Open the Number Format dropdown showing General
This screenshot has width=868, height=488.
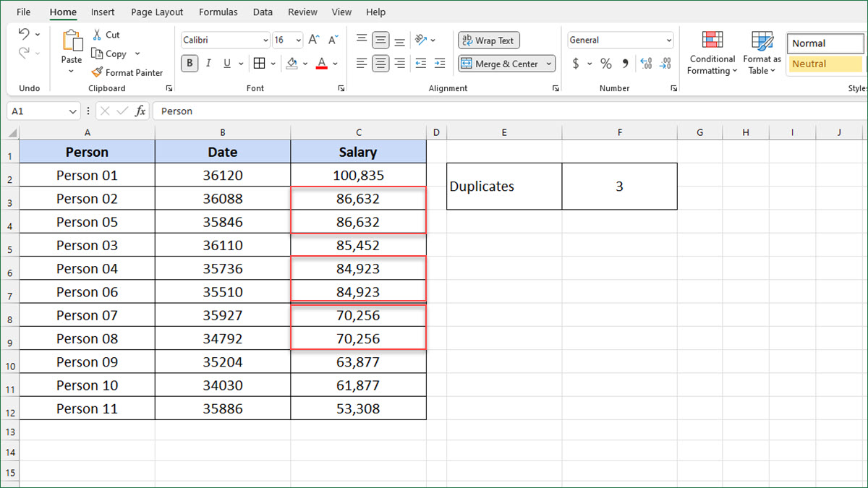618,40
